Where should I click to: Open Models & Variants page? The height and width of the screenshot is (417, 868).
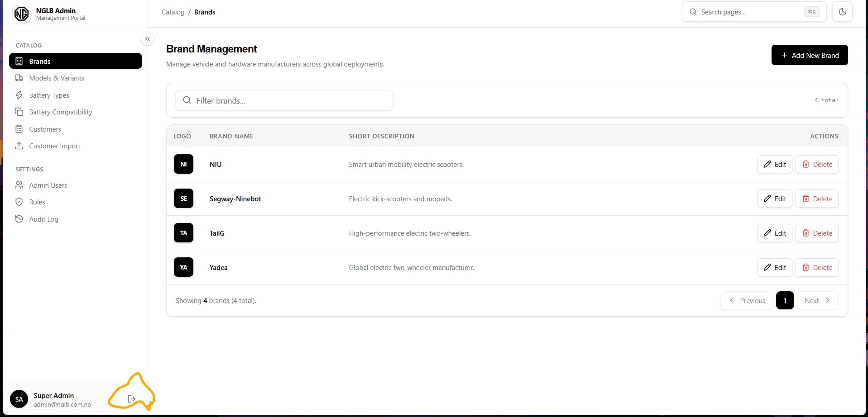76,78
